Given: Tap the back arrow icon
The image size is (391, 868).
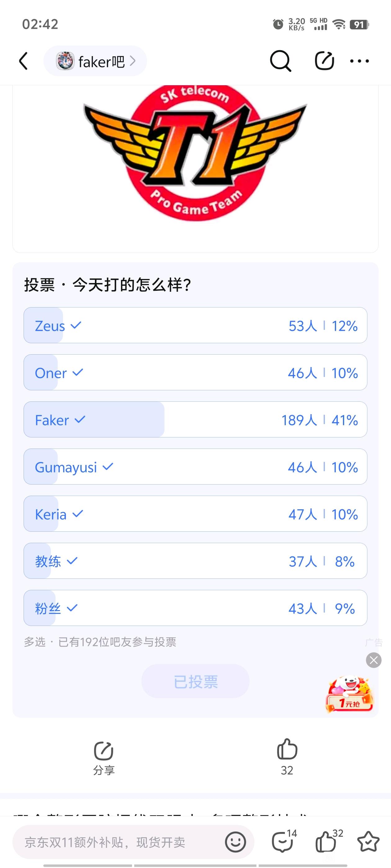Looking at the screenshot, I should pos(23,61).
